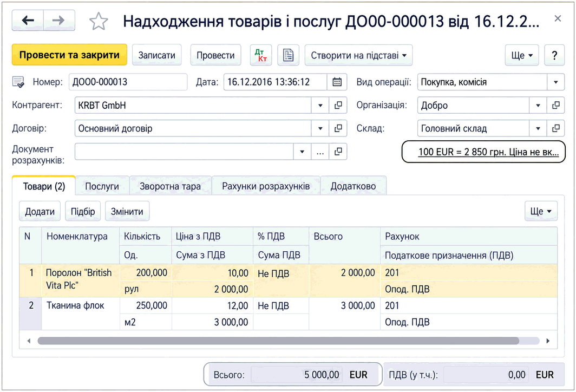Click Номенклатура column header
This screenshot has width=576, height=392.
click(x=81, y=245)
